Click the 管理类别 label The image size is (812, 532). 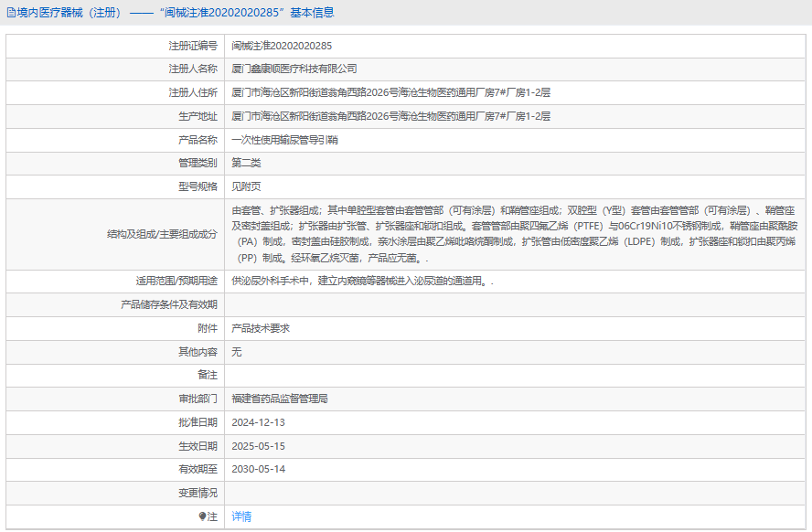(x=198, y=163)
